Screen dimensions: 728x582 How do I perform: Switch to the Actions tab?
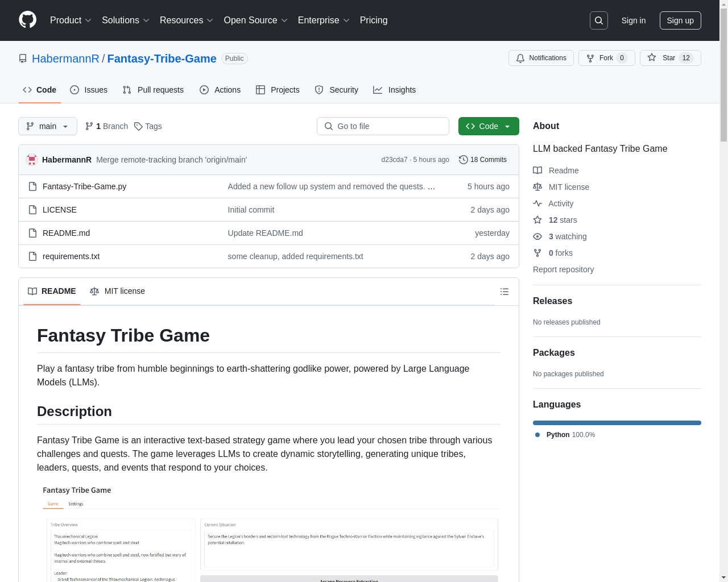point(220,90)
